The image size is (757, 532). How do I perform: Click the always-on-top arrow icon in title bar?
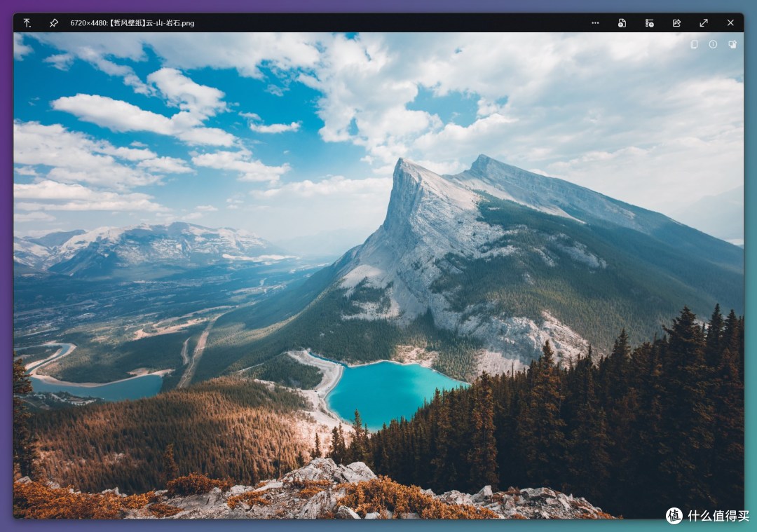[27, 22]
